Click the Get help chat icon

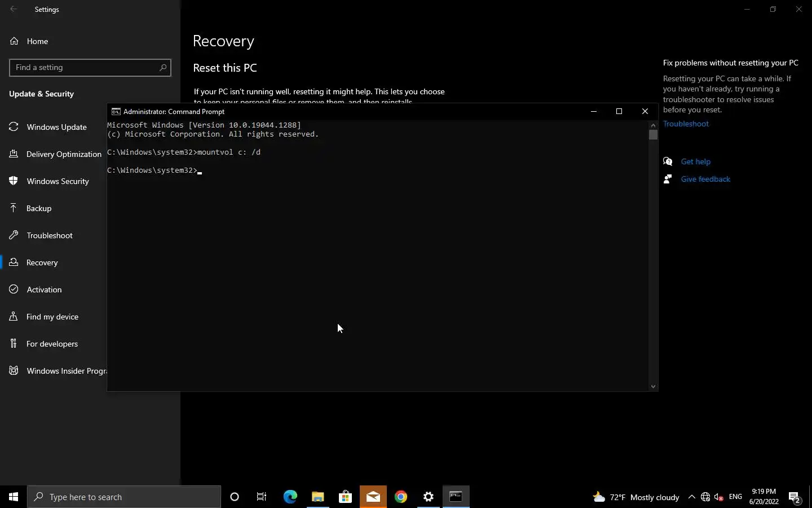click(668, 161)
